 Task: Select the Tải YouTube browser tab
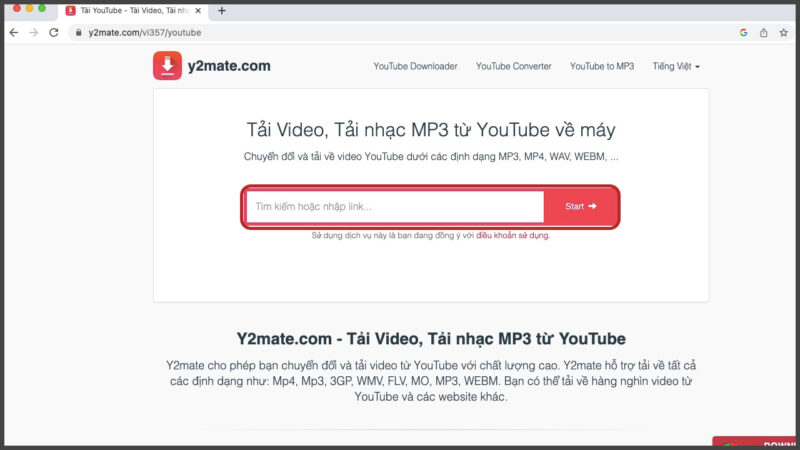(x=125, y=10)
